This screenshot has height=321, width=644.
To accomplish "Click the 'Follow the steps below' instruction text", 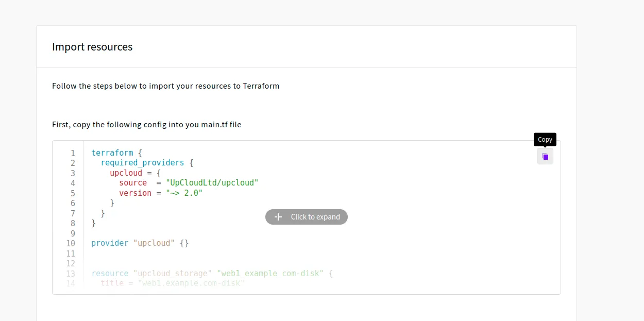I will tap(165, 86).
